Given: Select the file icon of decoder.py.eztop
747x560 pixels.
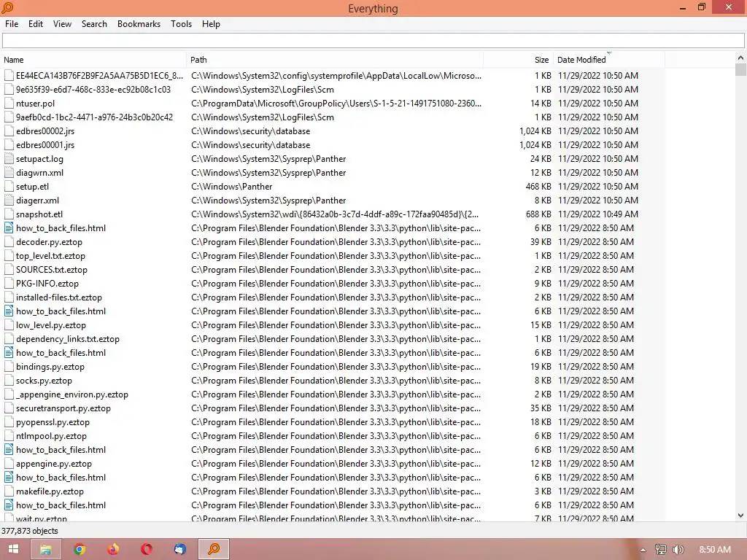Looking at the screenshot, I should tap(9, 242).
